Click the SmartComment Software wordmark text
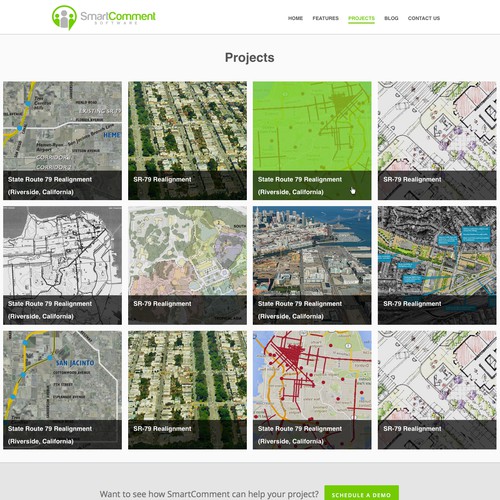500x500 pixels. pyautogui.click(x=118, y=18)
